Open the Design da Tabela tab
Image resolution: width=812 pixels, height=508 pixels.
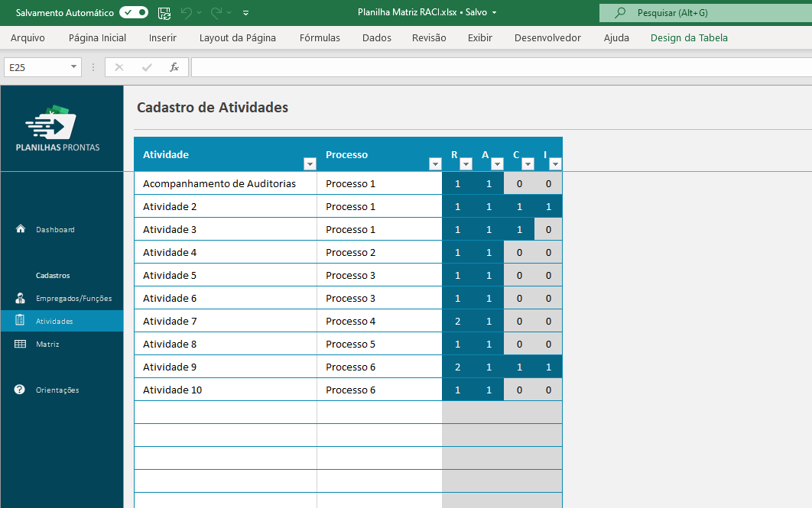pyautogui.click(x=688, y=37)
